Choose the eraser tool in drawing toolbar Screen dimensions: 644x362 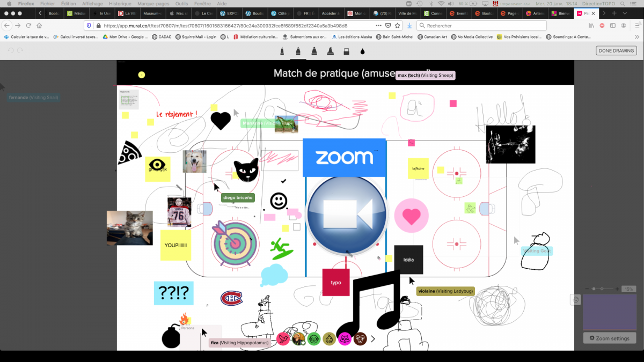[346, 51]
